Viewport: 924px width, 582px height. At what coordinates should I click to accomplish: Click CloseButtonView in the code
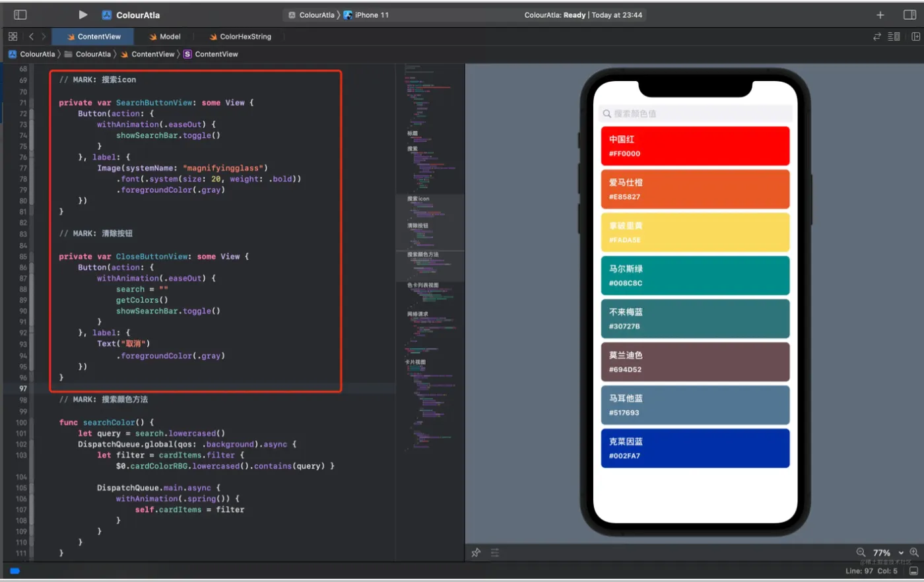tap(152, 257)
